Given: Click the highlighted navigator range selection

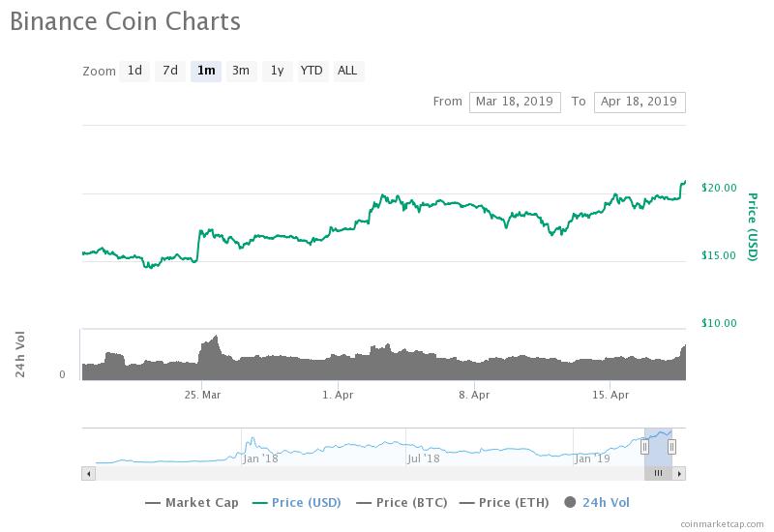Looking at the screenshot, I should pos(658,446).
